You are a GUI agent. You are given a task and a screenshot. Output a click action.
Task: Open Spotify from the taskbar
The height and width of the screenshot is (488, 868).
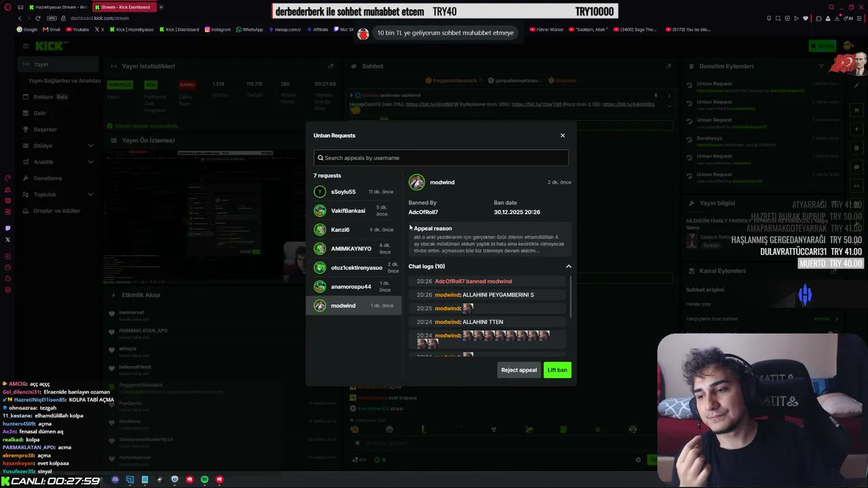204,480
